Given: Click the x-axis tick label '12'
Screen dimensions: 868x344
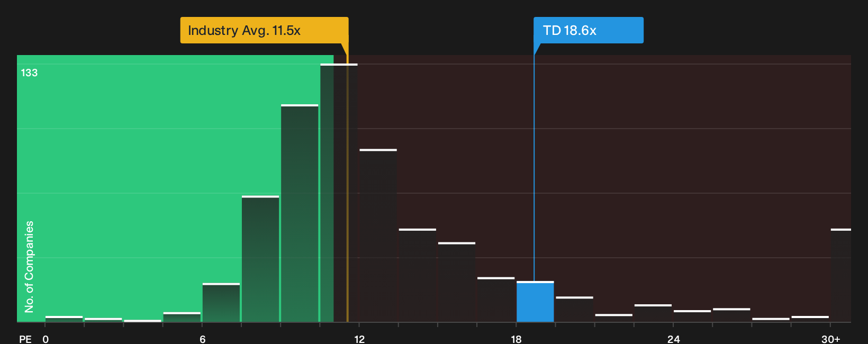Looking at the screenshot, I should [x=359, y=339].
